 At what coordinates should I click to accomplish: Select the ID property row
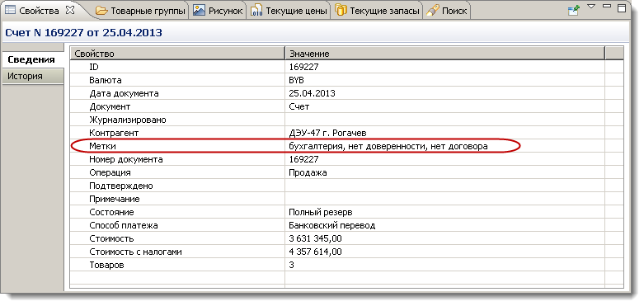(x=346, y=67)
